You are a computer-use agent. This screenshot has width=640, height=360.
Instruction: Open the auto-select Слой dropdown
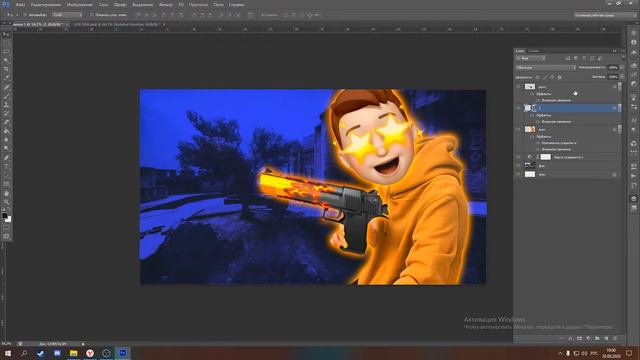[67, 15]
